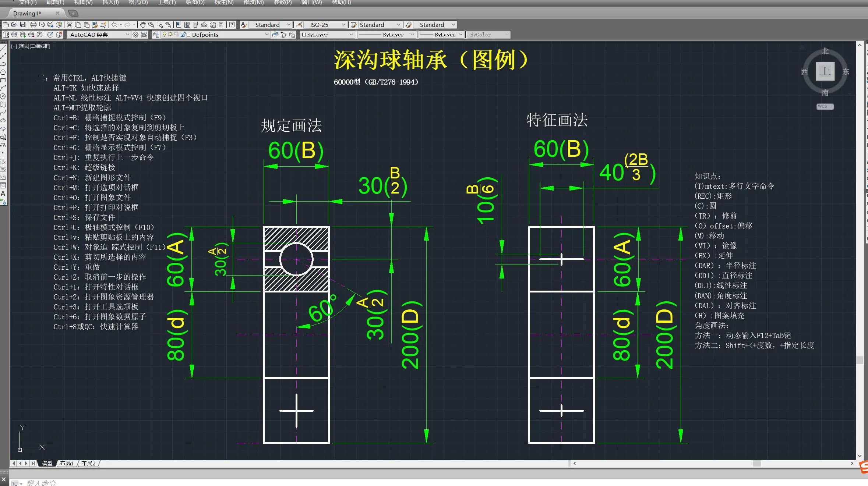Open the 修改(M) menu

[x=254, y=2]
